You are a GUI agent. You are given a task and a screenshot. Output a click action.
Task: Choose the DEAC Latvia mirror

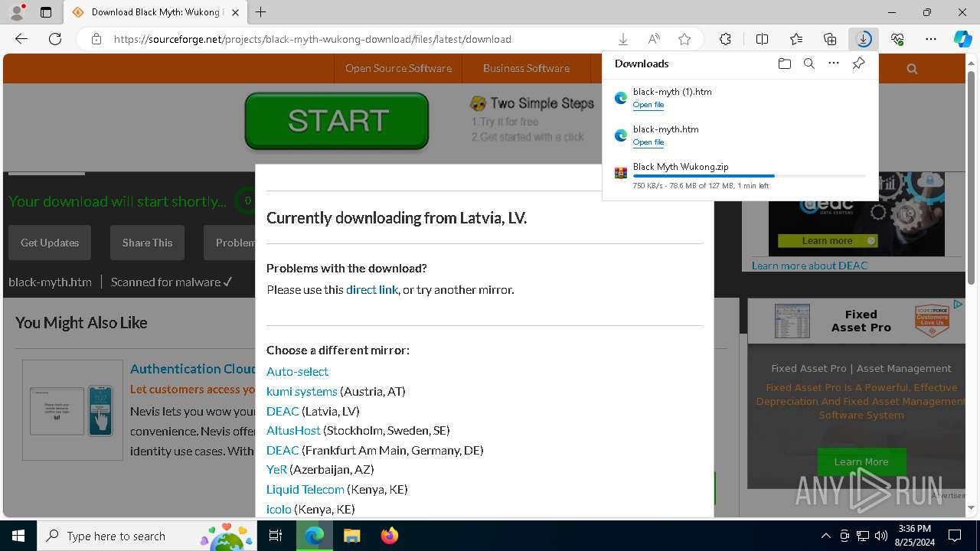click(x=283, y=411)
